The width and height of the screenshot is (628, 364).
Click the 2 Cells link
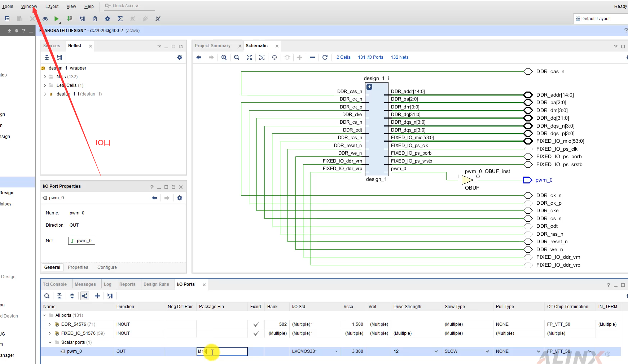coord(343,57)
